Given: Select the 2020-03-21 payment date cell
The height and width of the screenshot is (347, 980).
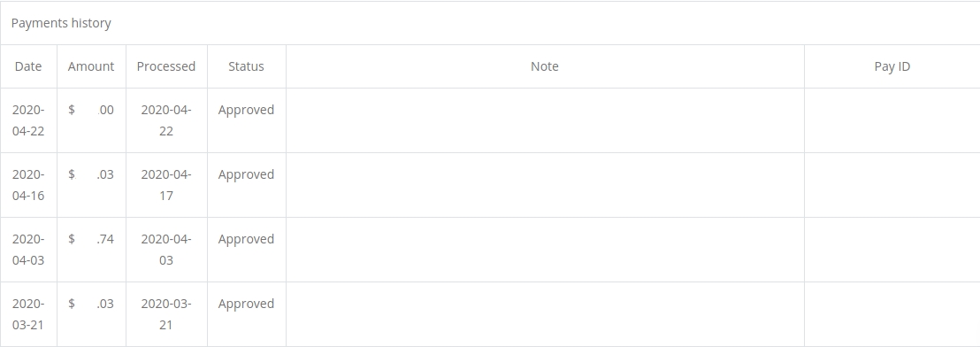Looking at the screenshot, I should [28, 314].
